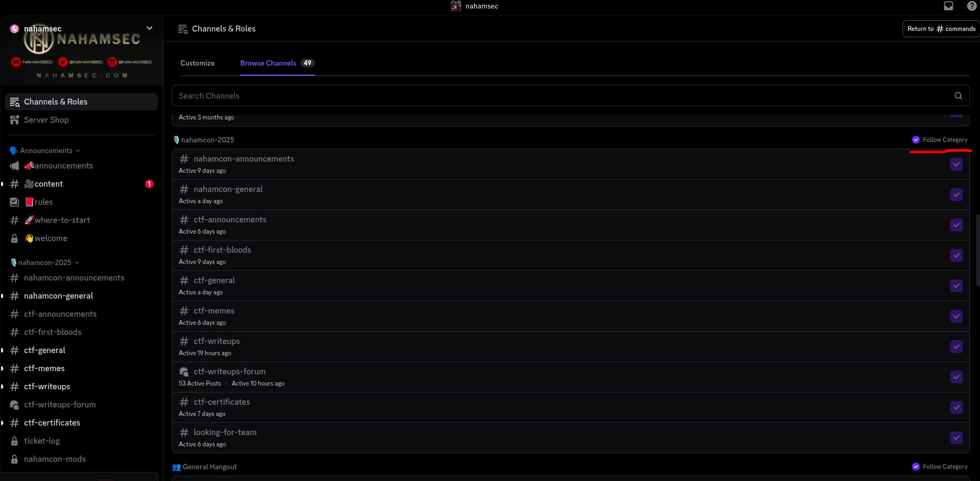Collapse the nahamcon-2025 category in sidebar
This screenshot has width=980, height=481.
coord(45,263)
